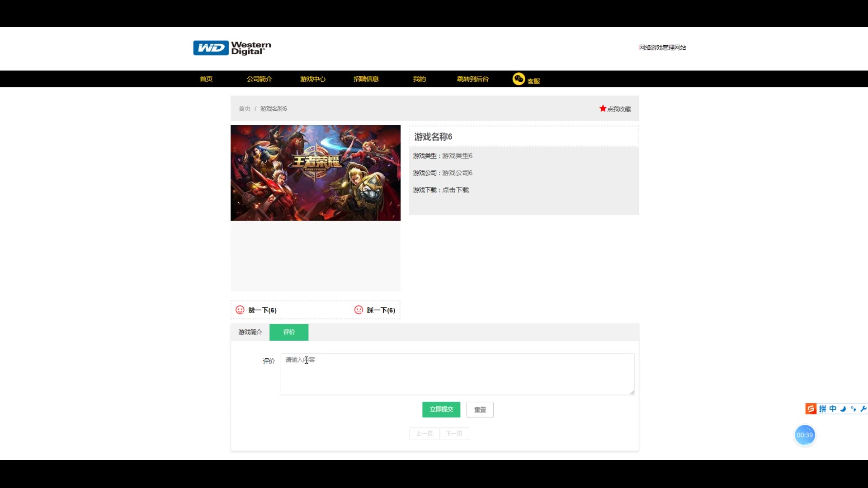Open 招聘信息 in the navigation bar
This screenshot has height=488, width=868.
pos(366,79)
